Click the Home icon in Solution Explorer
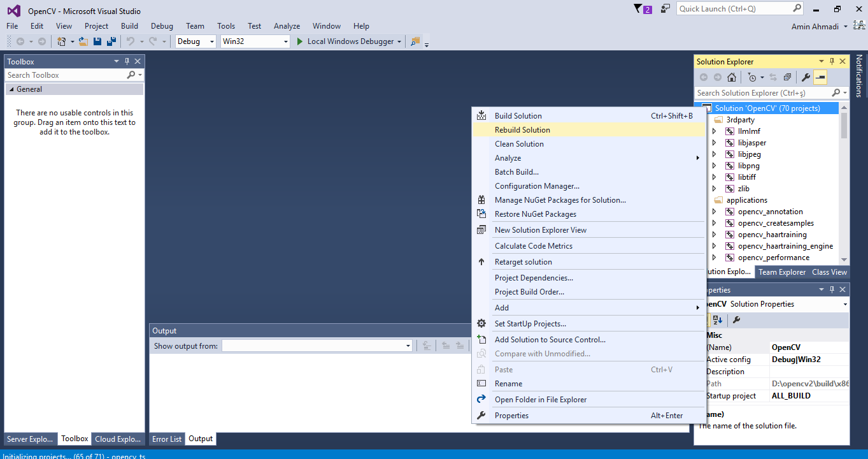868x459 pixels. coord(732,77)
